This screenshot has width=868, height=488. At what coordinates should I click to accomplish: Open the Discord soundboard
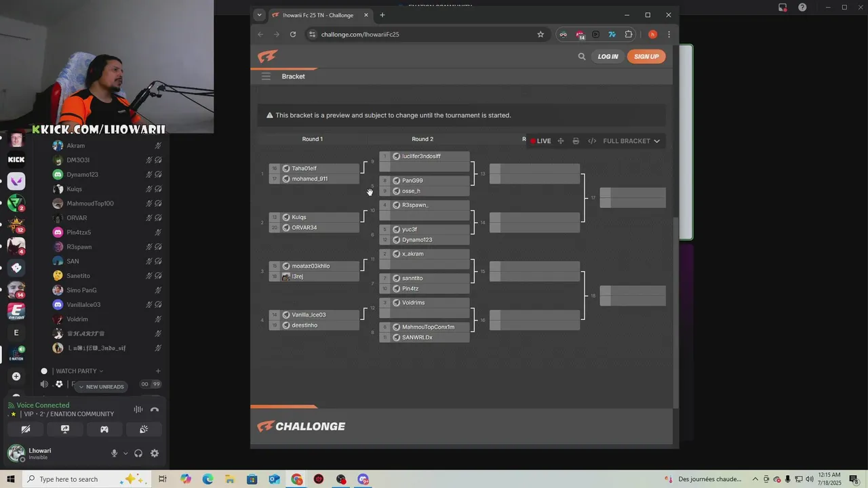144,429
